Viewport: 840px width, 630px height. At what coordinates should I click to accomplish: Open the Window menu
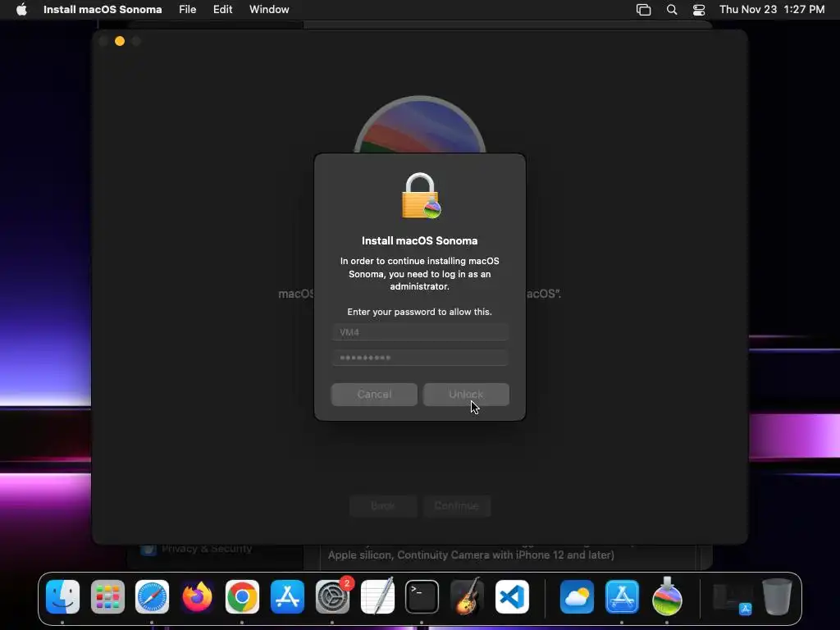point(269,10)
